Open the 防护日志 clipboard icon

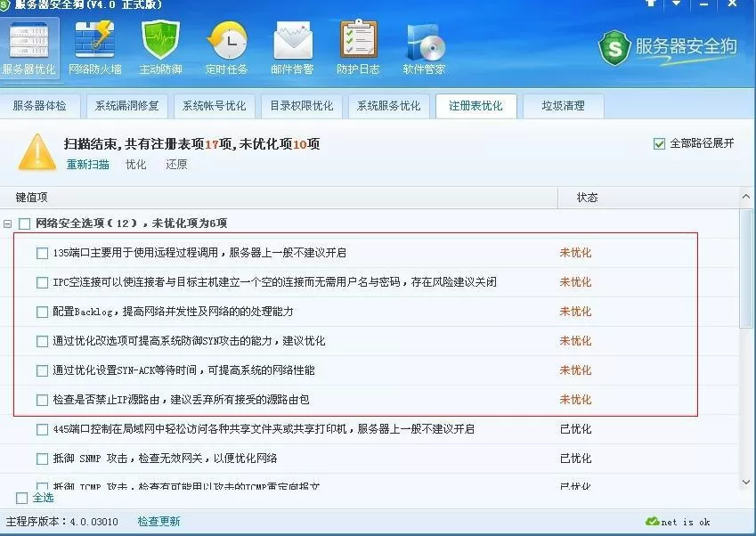click(358, 48)
